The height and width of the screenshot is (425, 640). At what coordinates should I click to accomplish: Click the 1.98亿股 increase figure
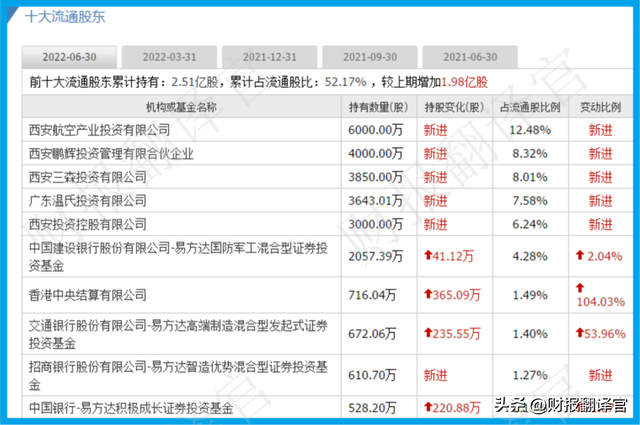pyautogui.click(x=464, y=82)
